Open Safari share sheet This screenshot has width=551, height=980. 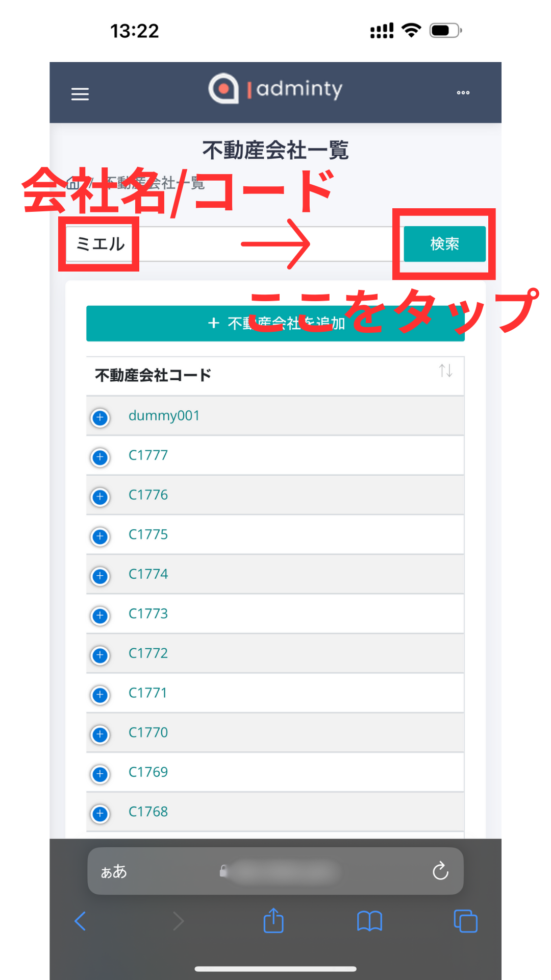[x=273, y=920]
